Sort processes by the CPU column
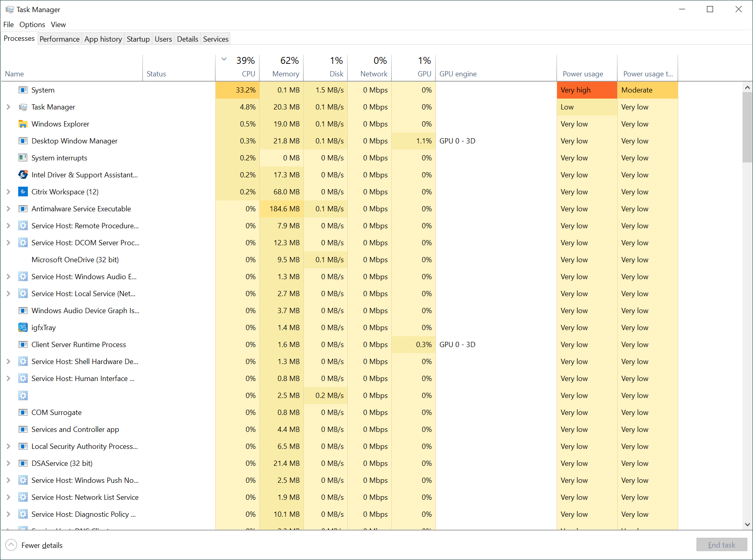 [x=238, y=67]
